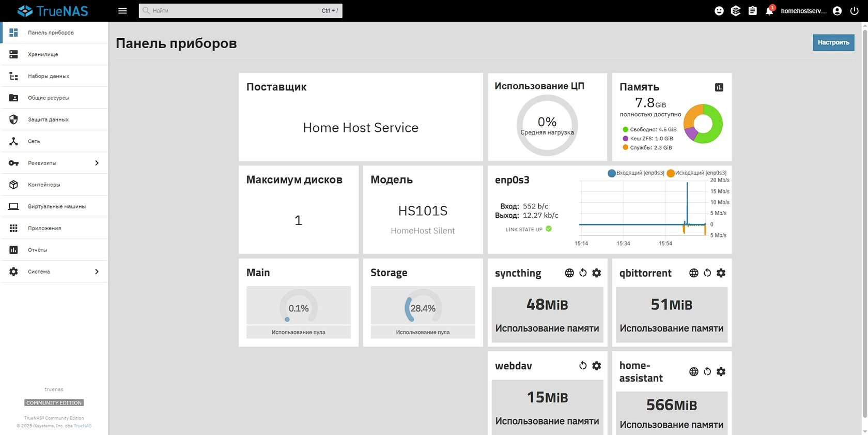Open the syncthing web interface globe icon
Image resolution: width=868 pixels, height=435 pixels.
(x=569, y=273)
